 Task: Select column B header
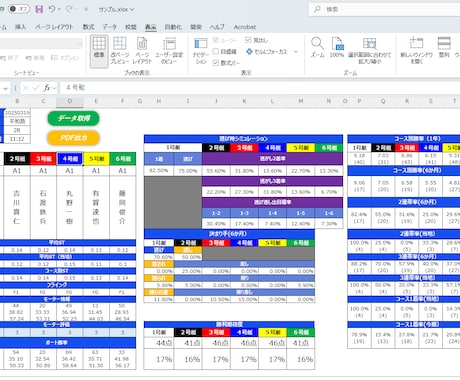point(17,101)
